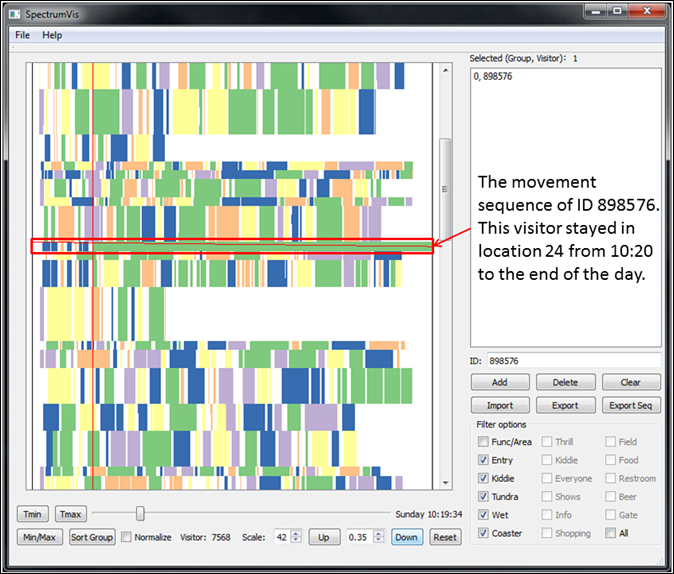Click the Up button
This screenshot has height=574, width=674.
click(x=323, y=537)
